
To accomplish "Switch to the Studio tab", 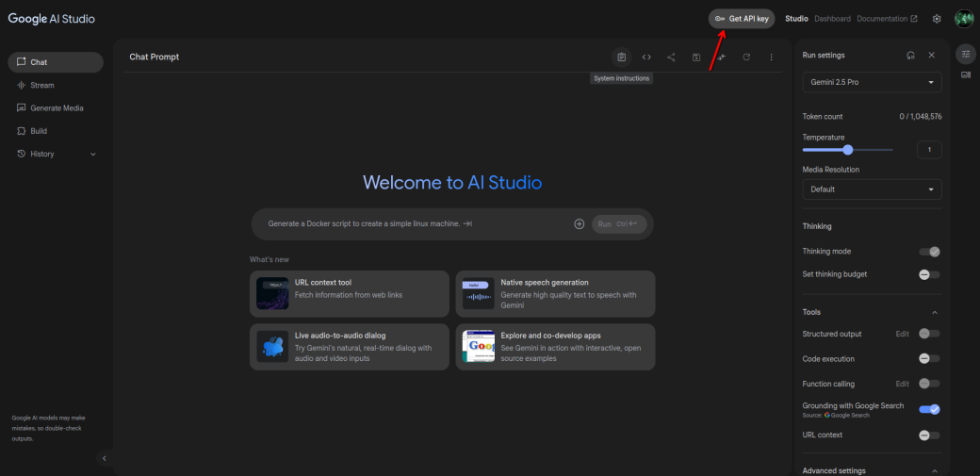I will [796, 19].
